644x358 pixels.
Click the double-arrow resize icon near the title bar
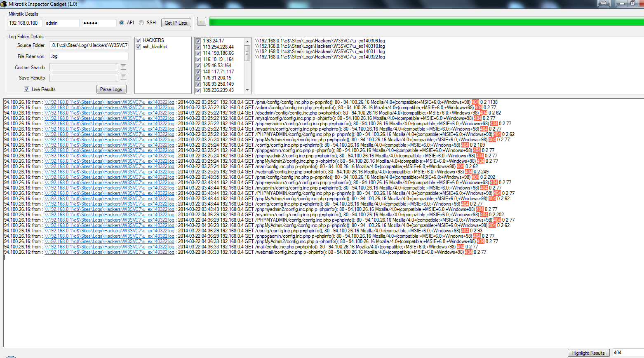[604, 3]
